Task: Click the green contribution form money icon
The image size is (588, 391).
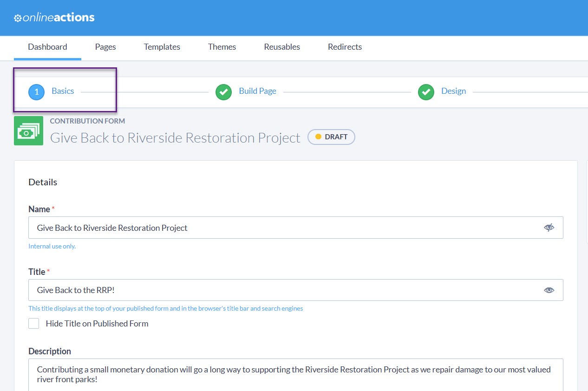Action: pyautogui.click(x=28, y=130)
